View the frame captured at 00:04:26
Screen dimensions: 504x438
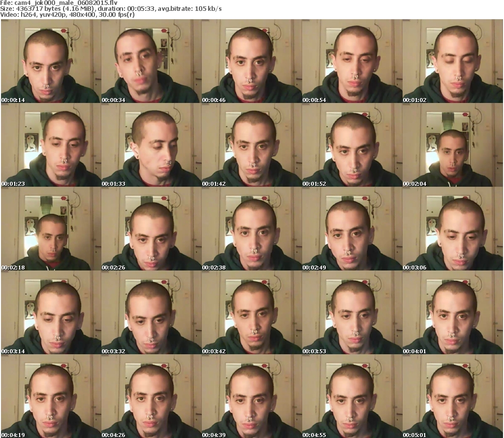[x=151, y=396]
